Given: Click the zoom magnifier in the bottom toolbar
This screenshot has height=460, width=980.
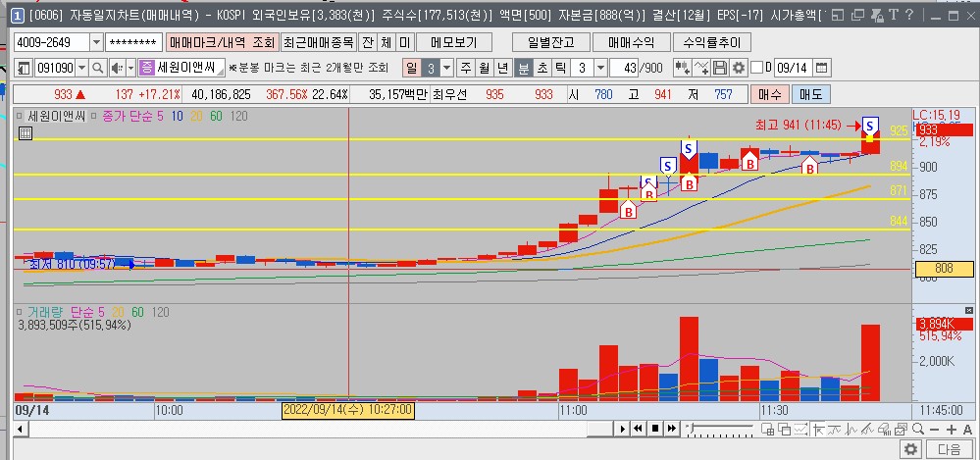Looking at the screenshot, I should [918, 429].
